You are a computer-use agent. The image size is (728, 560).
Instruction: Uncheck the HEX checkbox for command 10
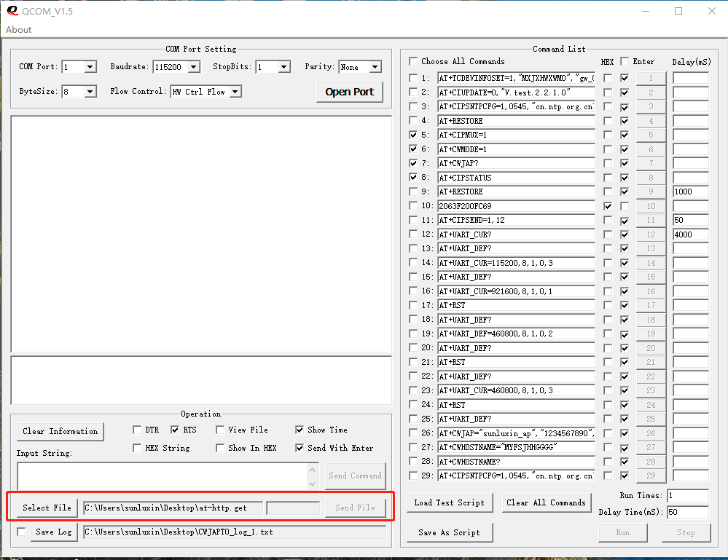click(607, 206)
